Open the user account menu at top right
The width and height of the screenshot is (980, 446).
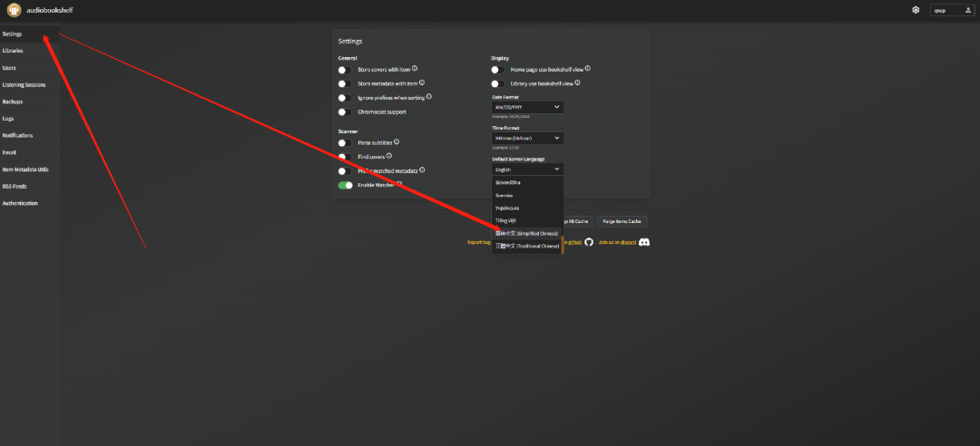coord(949,11)
